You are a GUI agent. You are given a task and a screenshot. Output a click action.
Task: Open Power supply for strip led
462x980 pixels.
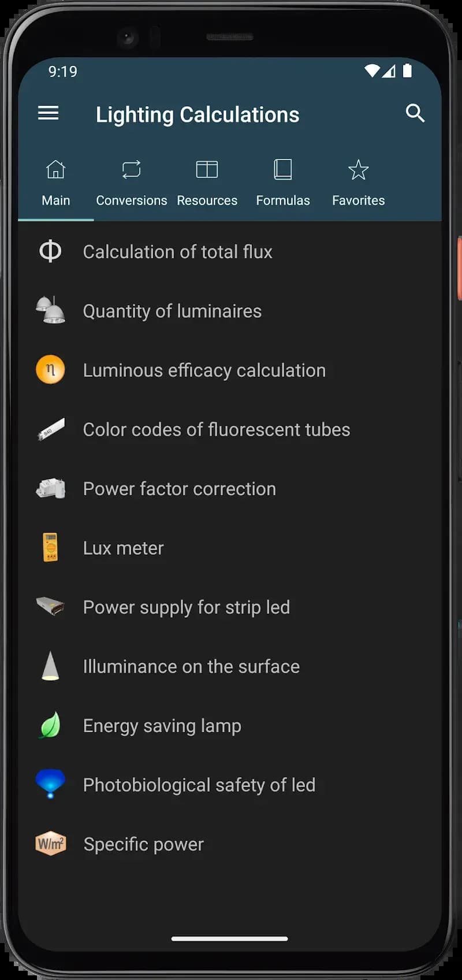[x=187, y=607]
